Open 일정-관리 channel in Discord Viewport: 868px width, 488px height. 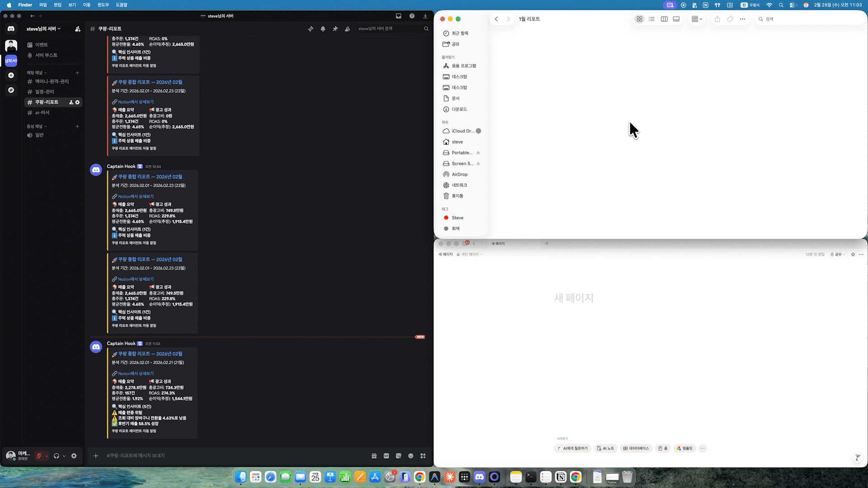point(53,92)
